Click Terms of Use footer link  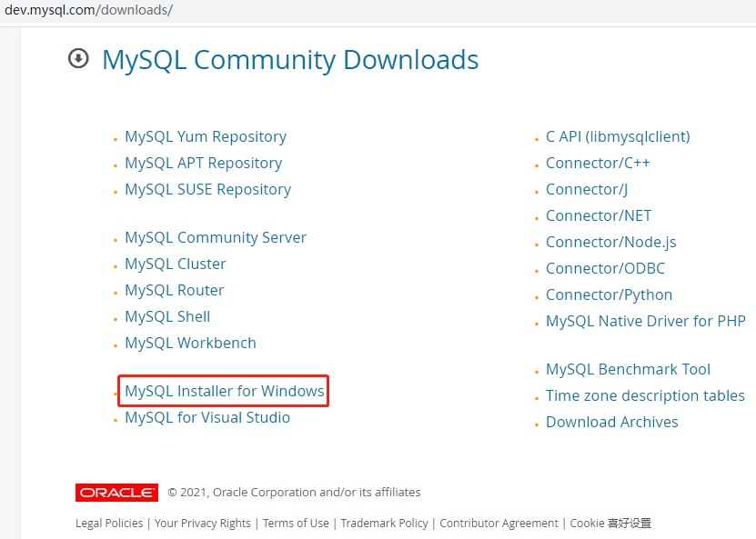coord(296,523)
